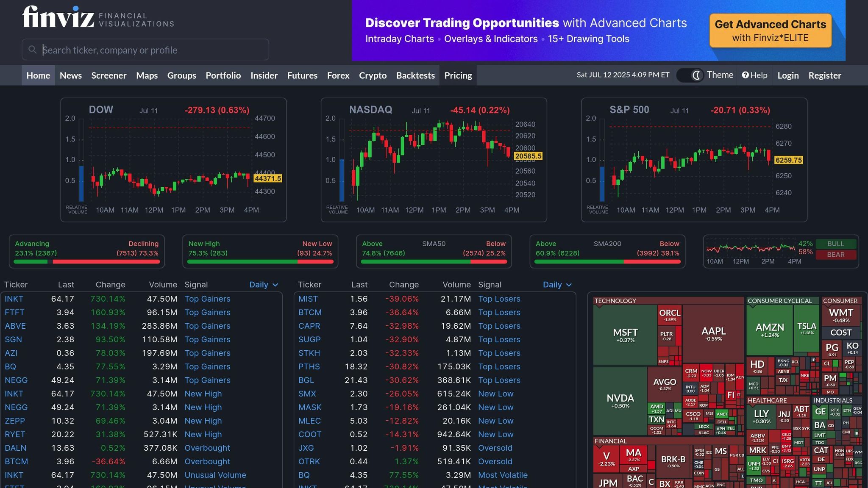Viewport: 868px width, 488px height.
Task: Open STKH ticker link
Action: point(309,353)
